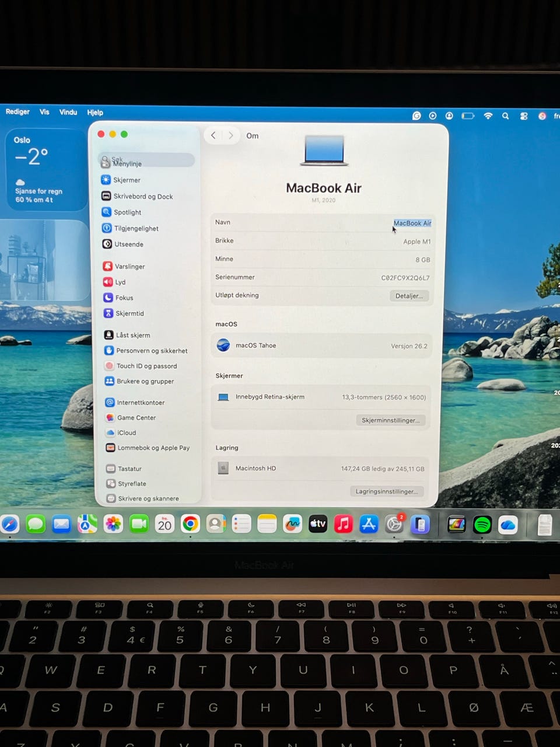Click the Søk search field
This screenshot has height=747, width=560.
tap(146, 160)
